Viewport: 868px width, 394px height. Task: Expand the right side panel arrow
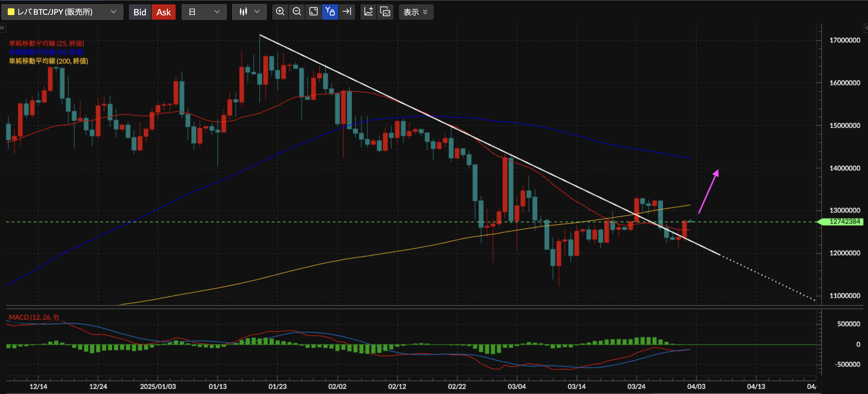(866, 28)
